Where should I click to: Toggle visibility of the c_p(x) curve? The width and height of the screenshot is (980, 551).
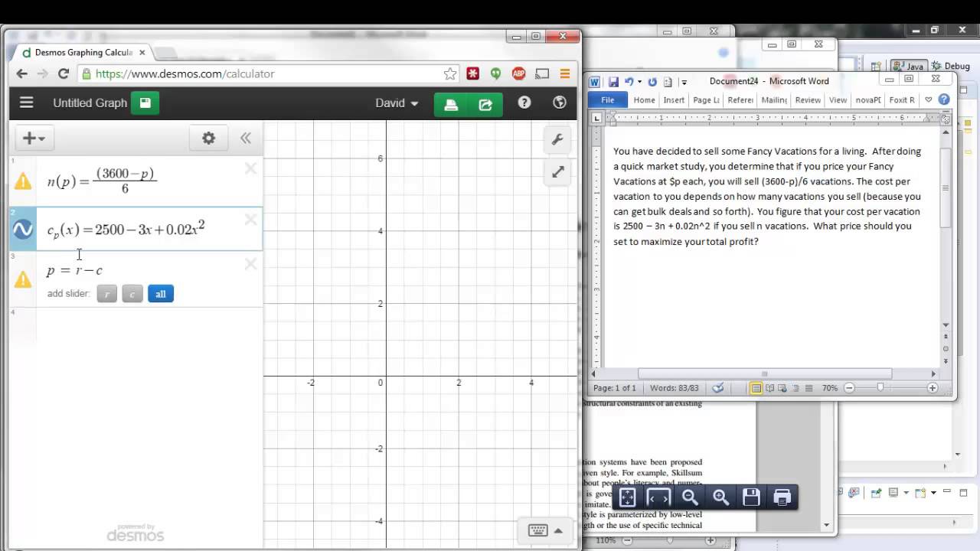(23, 229)
